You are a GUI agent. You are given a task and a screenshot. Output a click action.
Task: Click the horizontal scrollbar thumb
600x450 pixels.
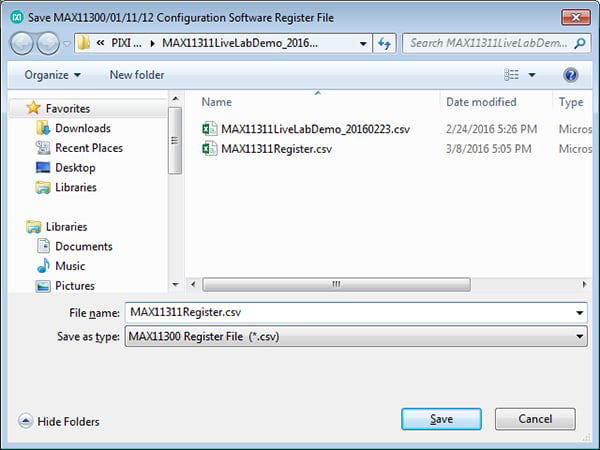click(x=336, y=285)
